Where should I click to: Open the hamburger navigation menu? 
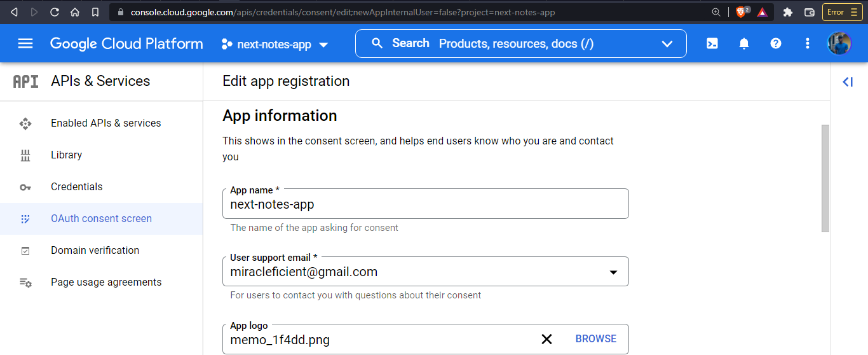pyautogui.click(x=25, y=43)
